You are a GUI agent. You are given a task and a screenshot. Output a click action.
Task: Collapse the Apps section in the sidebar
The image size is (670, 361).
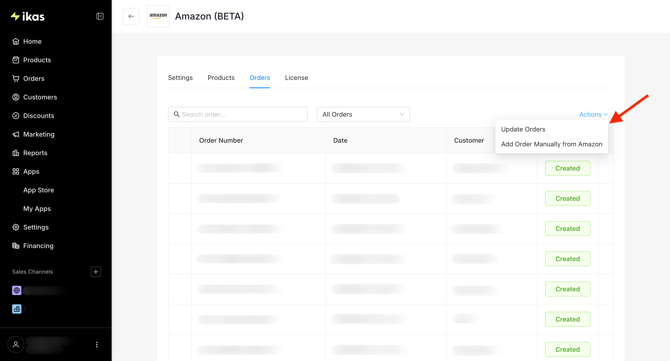[x=31, y=171]
